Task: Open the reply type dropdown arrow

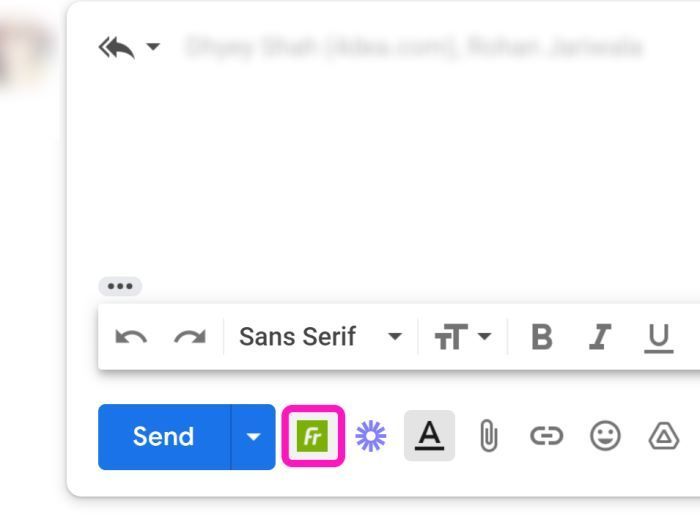Action: (153, 46)
